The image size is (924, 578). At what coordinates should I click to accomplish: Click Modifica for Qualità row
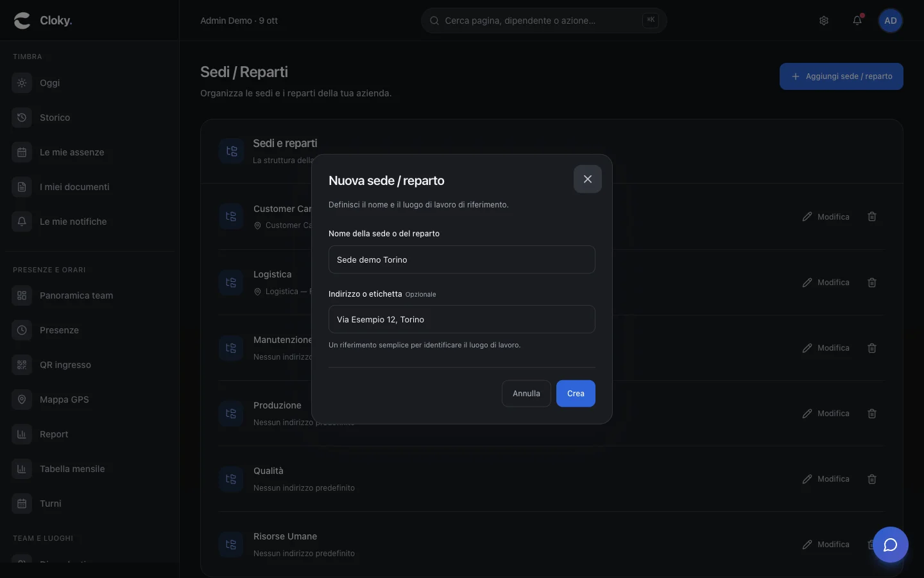coord(826,479)
